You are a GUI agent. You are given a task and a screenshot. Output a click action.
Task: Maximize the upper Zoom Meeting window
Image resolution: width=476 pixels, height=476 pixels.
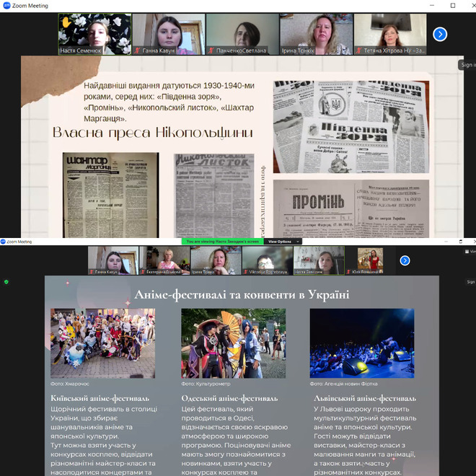452,6
